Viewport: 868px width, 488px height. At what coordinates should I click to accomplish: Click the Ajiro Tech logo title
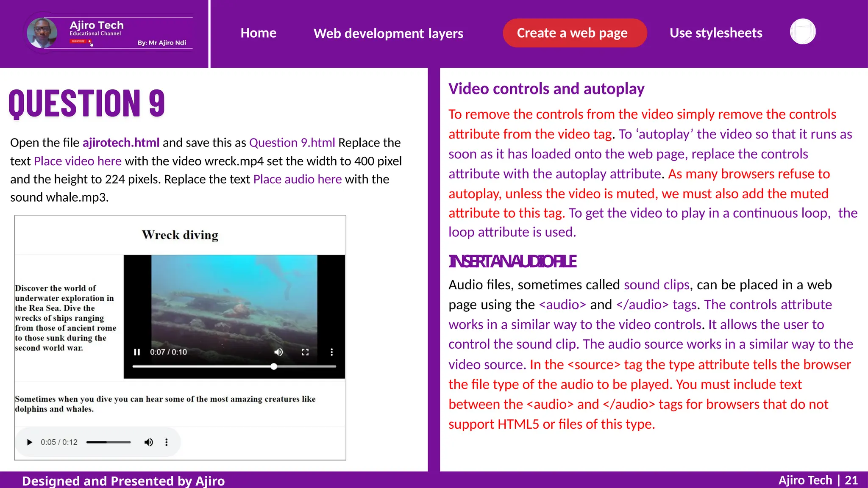click(97, 25)
